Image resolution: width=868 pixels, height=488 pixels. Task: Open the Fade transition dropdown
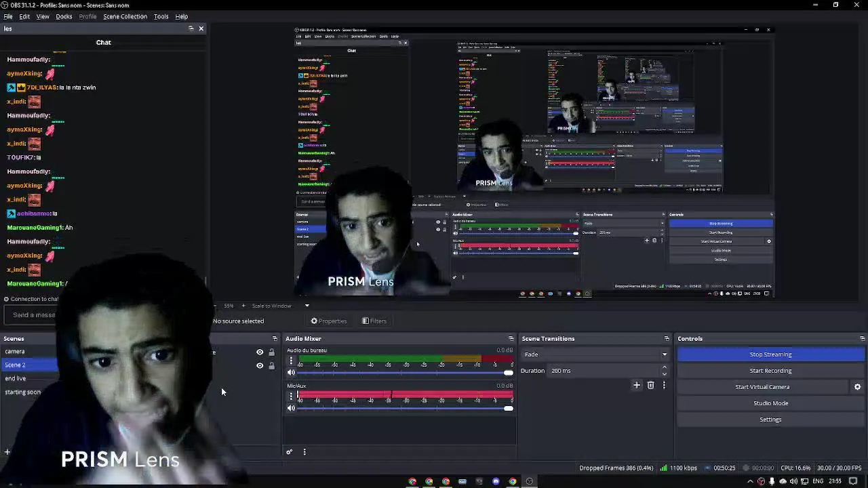[x=595, y=354]
